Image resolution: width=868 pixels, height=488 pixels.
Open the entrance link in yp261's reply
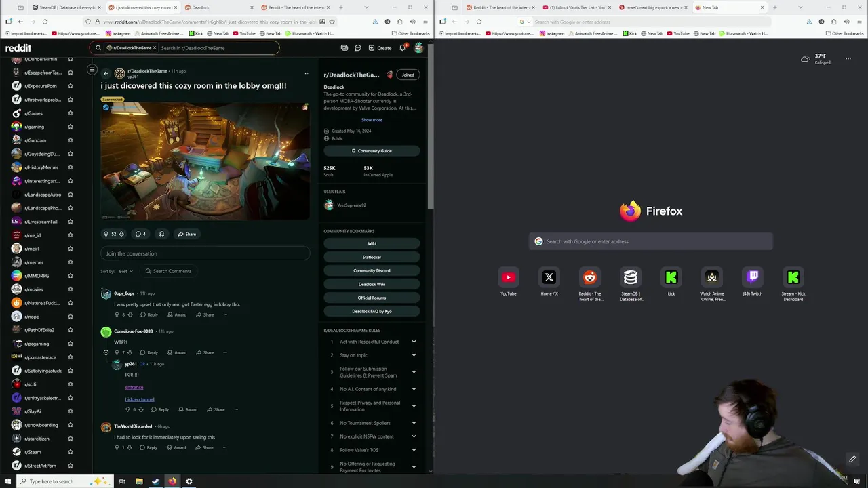tap(134, 387)
